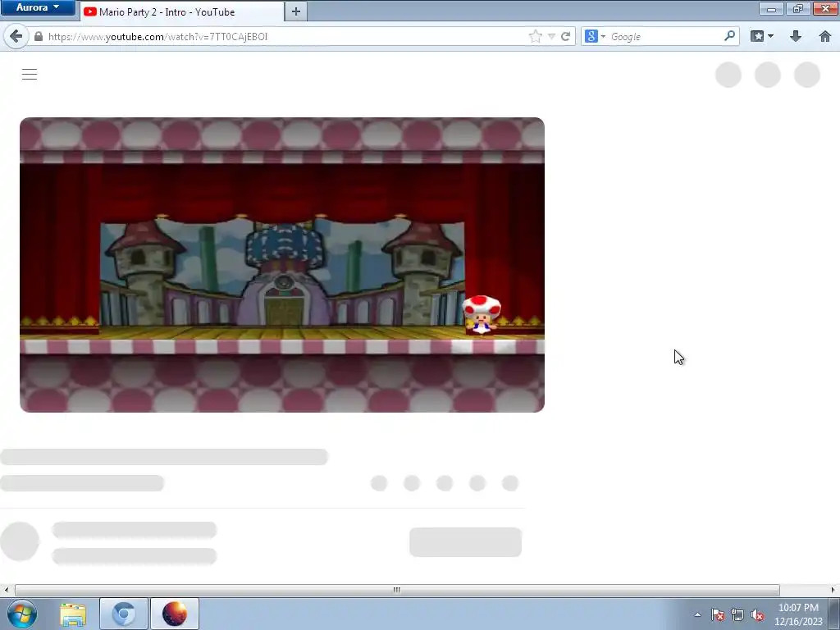The height and width of the screenshot is (630, 840).
Task: Open the Windows Start orb
Action: pyautogui.click(x=22, y=614)
